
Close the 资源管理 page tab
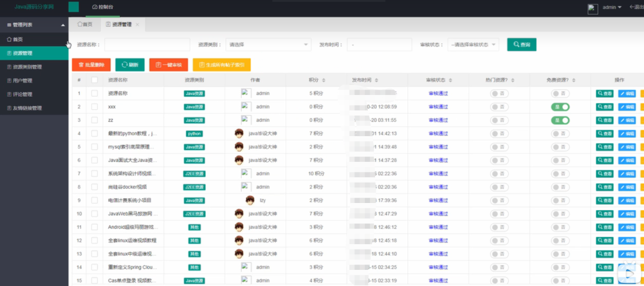click(137, 24)
